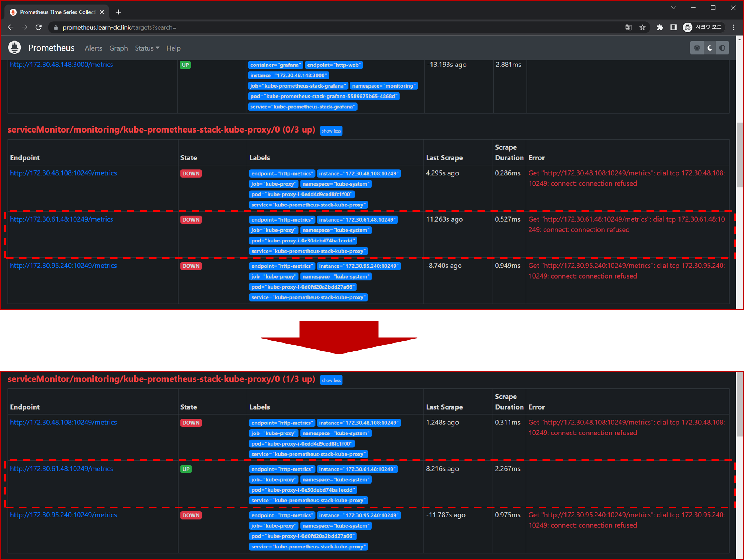
Task: Open the http://172.30.48.148:3000/metrics endpoint link
Action: (61, 64)
